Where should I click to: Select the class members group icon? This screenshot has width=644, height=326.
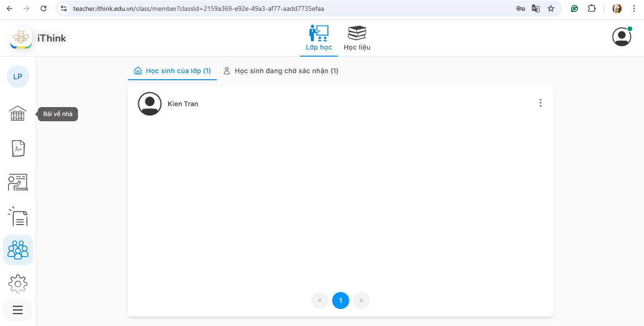pos(18,250)
